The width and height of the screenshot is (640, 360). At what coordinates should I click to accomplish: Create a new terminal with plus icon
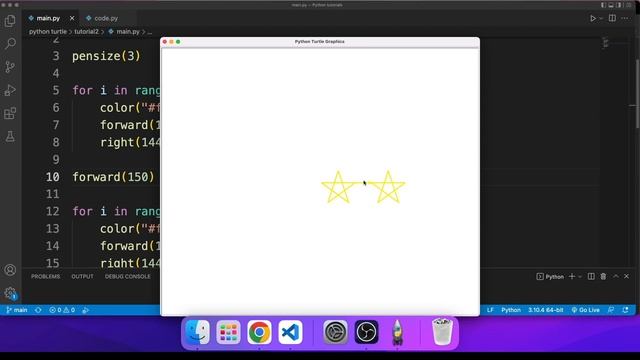tap(572, 276)
